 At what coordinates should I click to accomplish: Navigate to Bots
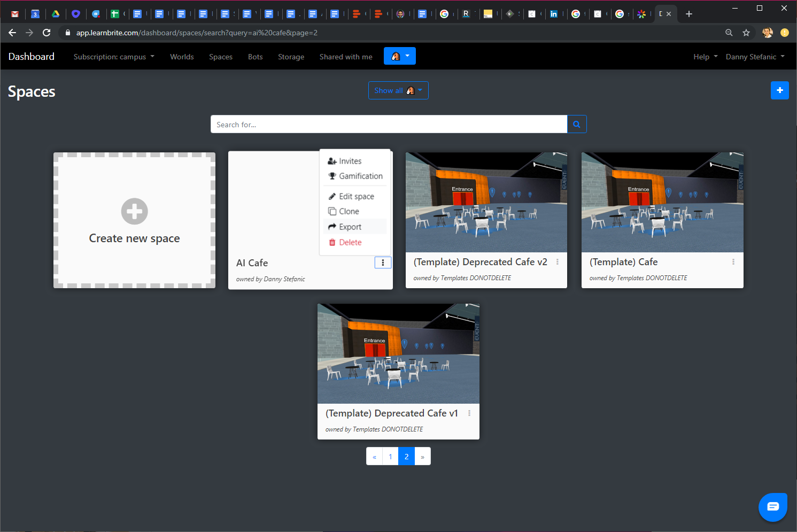click(x=256, y=57)
